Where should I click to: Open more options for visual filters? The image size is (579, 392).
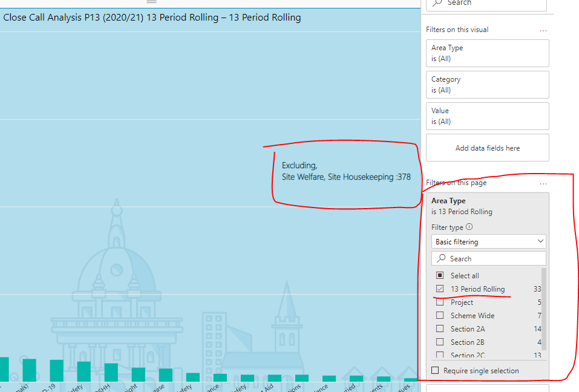543,31
